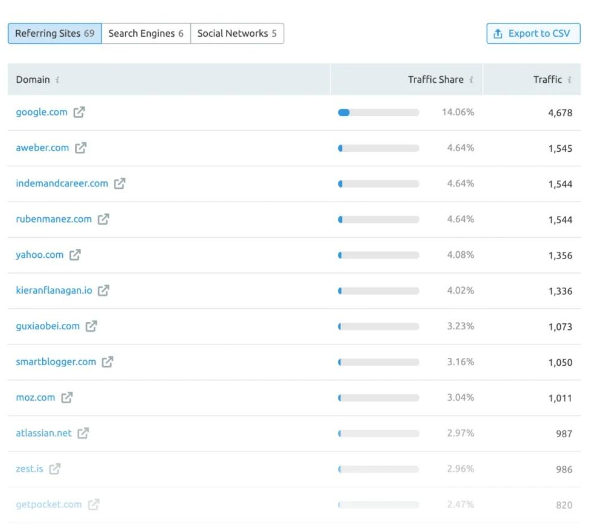Open external link icon beside kieranflanagan.io
The image size is (595, 531).
[104, 290]
